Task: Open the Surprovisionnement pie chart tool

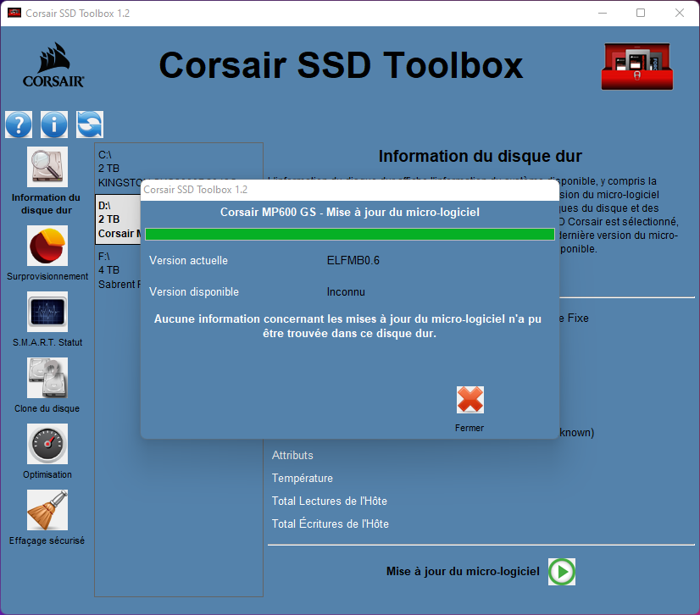Action: tap(47, 246)
